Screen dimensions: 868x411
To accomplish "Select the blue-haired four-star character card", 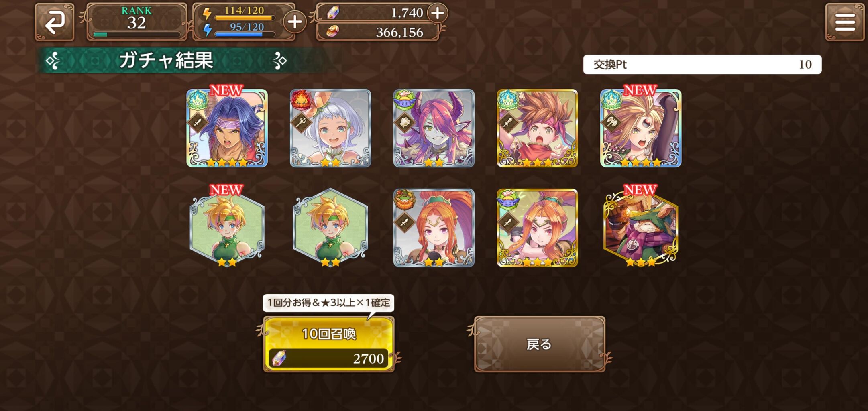I will click(x=227, y=128).
